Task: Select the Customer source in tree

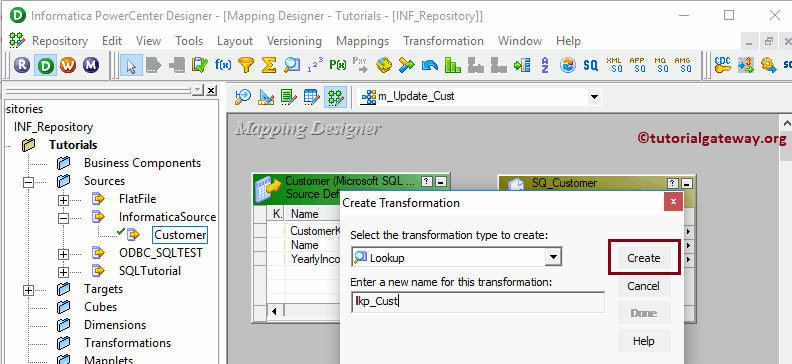Action: click(180, 235)
